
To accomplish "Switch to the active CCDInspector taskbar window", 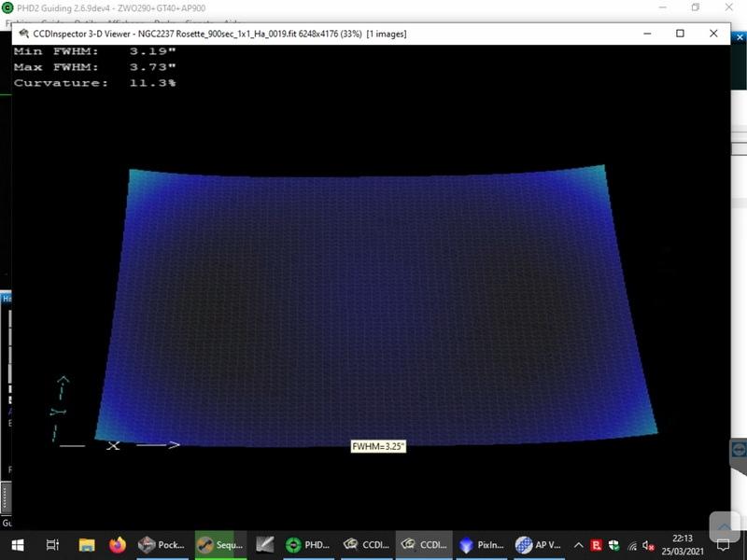I will click(x=424, y=545).
